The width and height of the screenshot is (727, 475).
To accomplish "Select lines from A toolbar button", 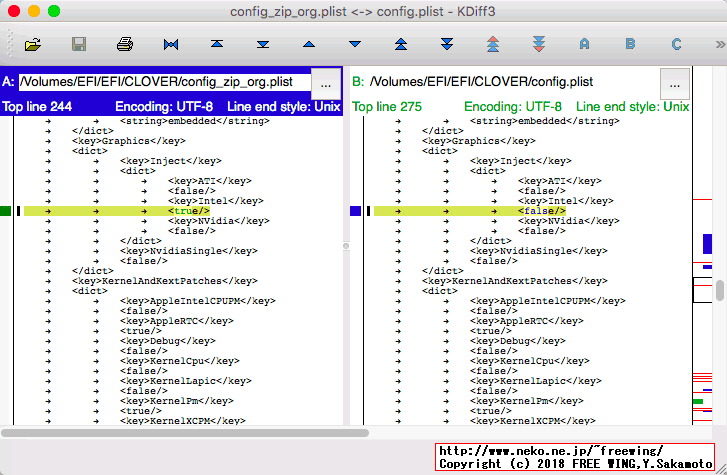I will (x=585, y=45).
